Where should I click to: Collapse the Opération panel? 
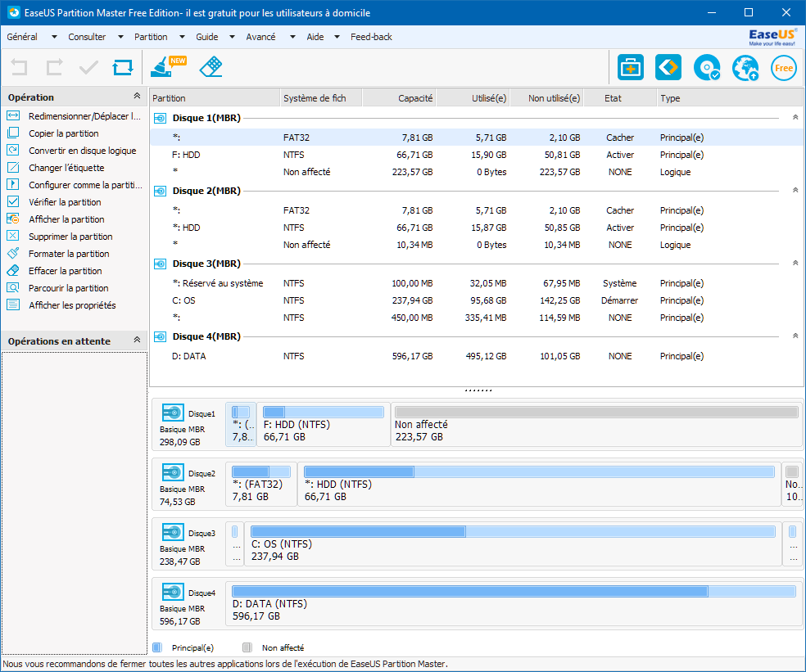coord(137,96)
